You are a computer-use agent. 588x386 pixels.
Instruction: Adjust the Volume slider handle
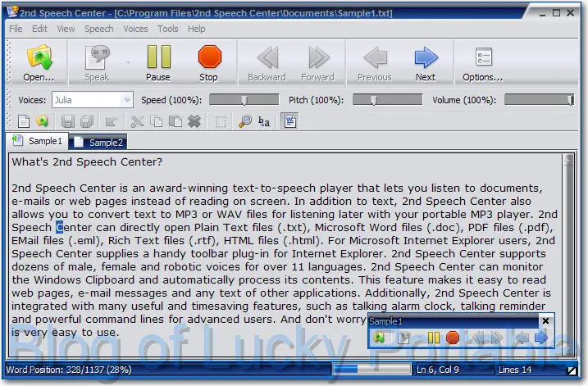pyautogui.click(x=571, y=100)
